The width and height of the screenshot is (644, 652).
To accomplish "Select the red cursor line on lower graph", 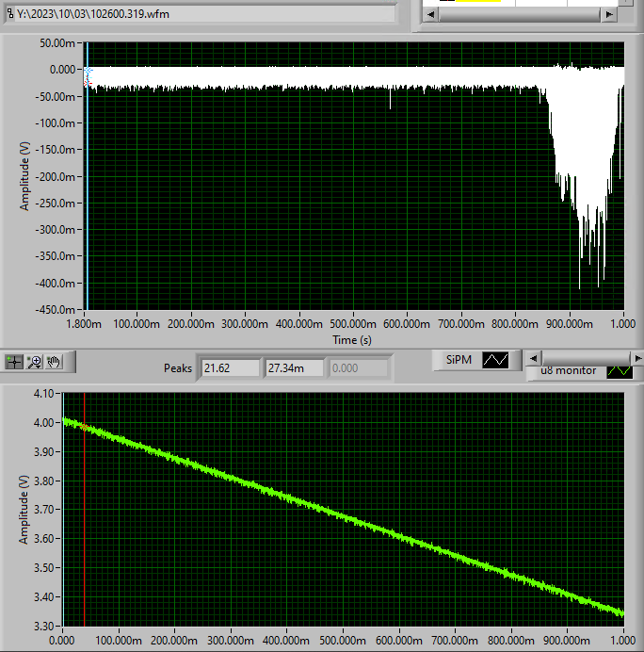I will coord(85,520).
